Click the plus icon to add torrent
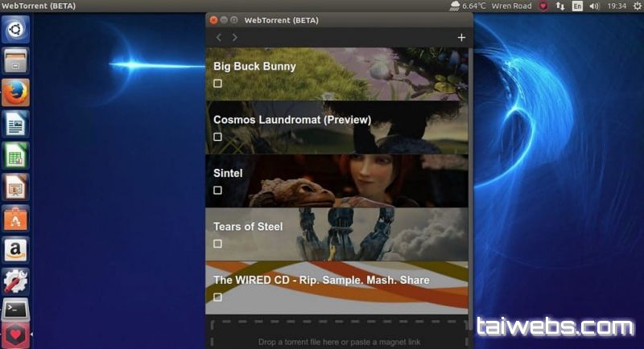This screenshot has width=644, height=349. (461, 37)
